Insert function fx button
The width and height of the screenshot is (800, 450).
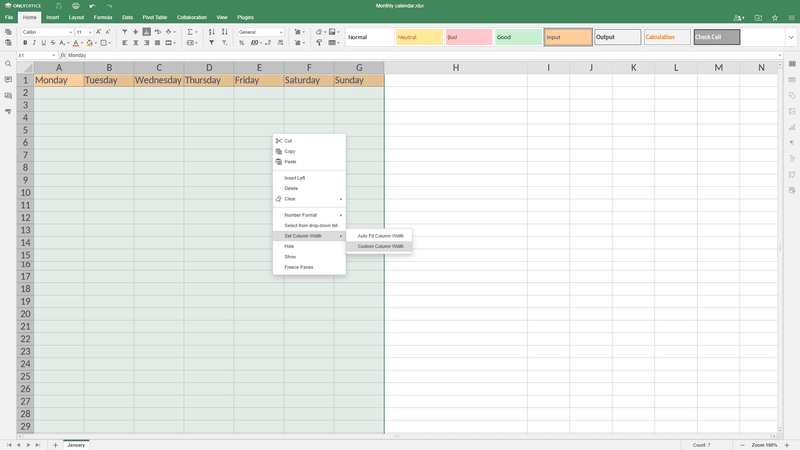(63, 55)
